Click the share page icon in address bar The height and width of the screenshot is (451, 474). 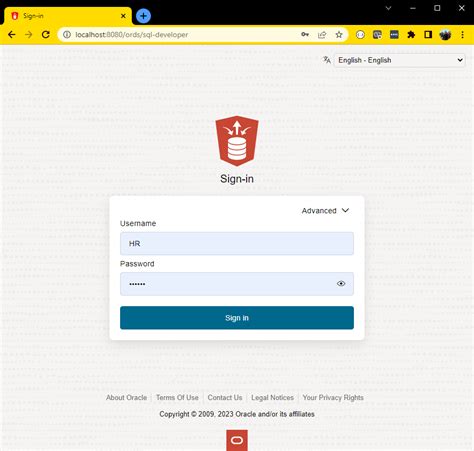[322, 35]
